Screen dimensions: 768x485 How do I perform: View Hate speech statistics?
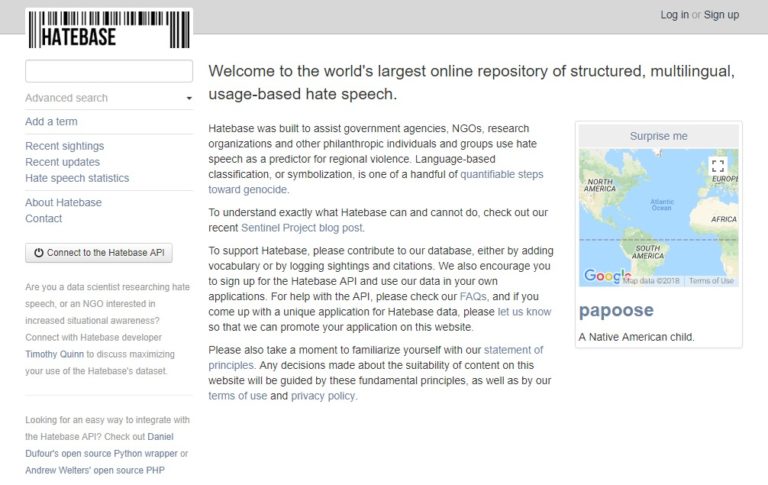coord(77,178)
